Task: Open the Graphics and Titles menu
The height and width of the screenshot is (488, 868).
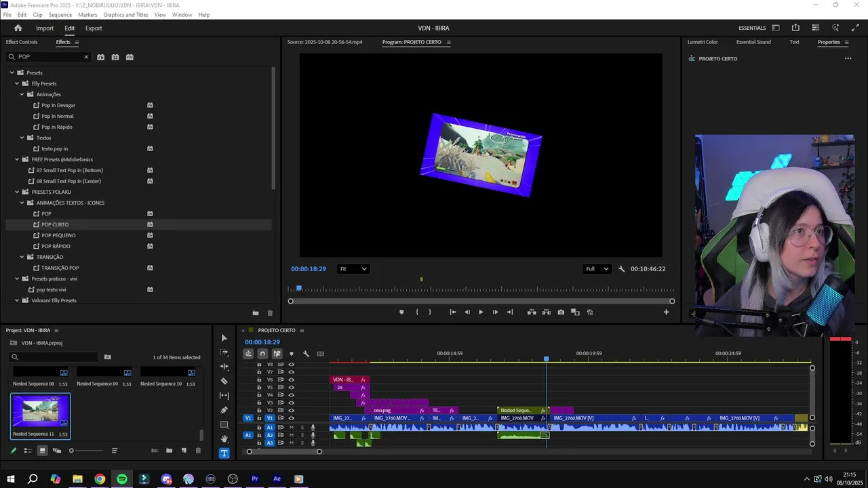Action: 126,15
